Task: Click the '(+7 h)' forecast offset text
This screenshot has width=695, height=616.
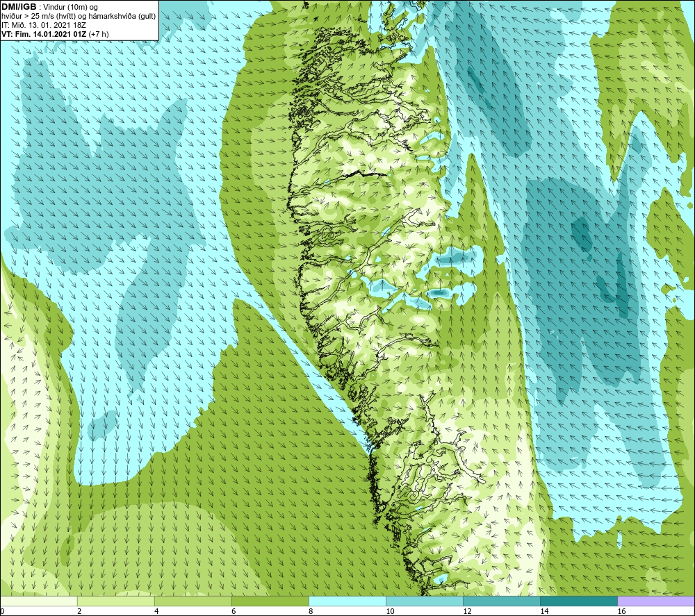Action: [x=99, y=34]
